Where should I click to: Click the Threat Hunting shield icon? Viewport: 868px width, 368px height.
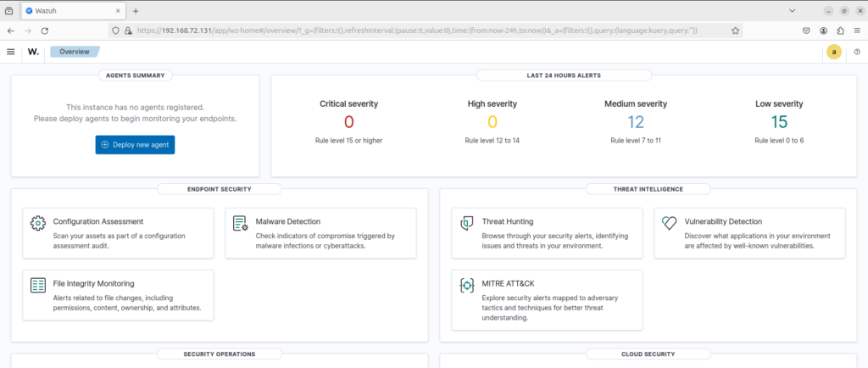click(x=467, y=223)
